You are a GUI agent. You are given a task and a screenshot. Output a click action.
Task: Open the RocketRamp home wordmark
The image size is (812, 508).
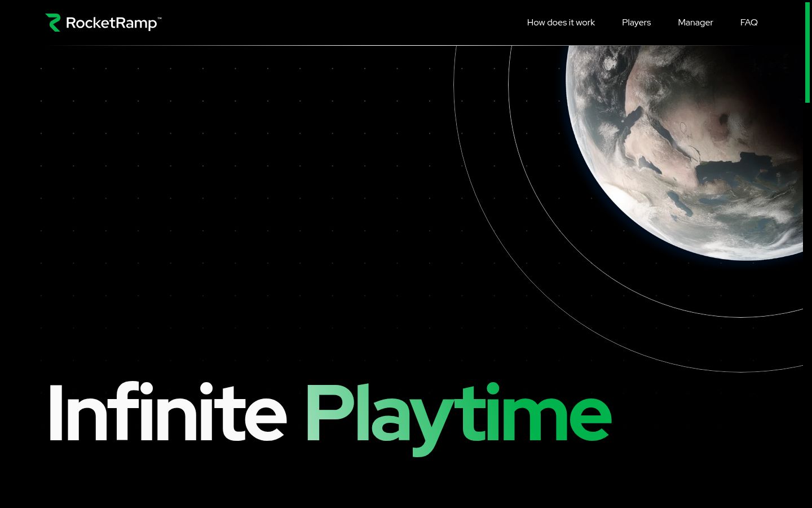coord(113,23)
